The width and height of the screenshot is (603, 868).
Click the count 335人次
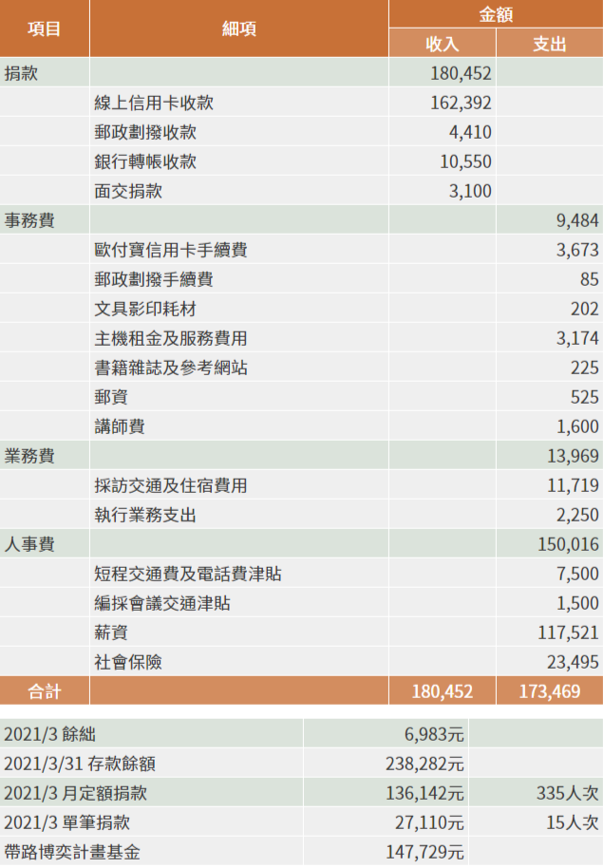point(567,793)
